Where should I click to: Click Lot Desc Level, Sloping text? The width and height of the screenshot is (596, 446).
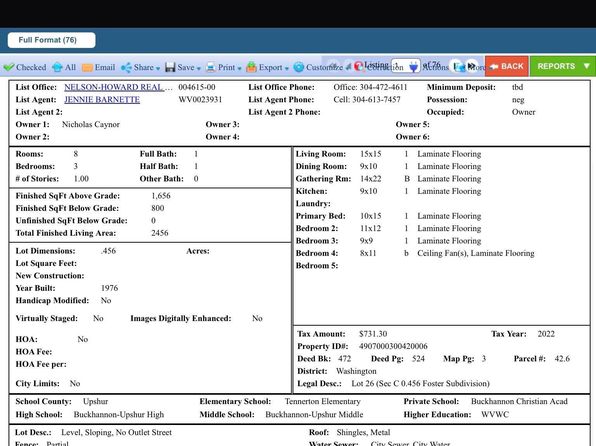(116, 432)
